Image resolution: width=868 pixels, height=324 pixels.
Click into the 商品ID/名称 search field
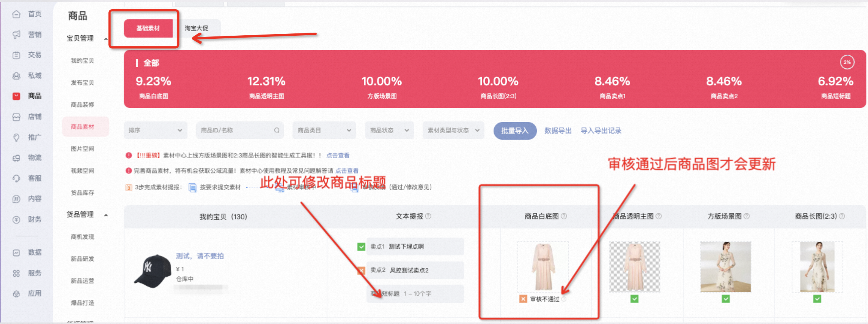(x=240, y=131)
